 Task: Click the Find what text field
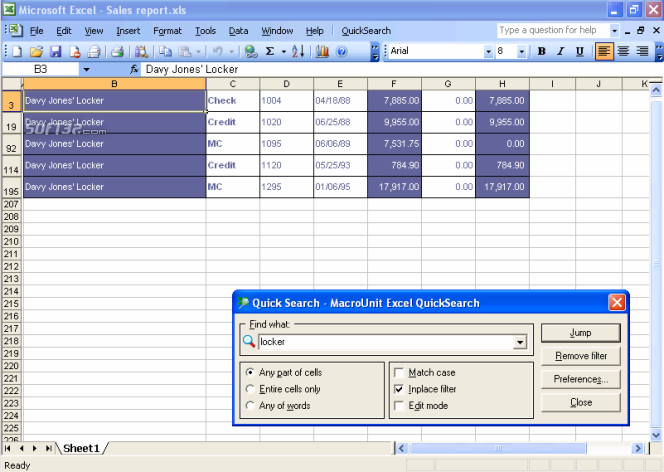[x=386, y=342]
